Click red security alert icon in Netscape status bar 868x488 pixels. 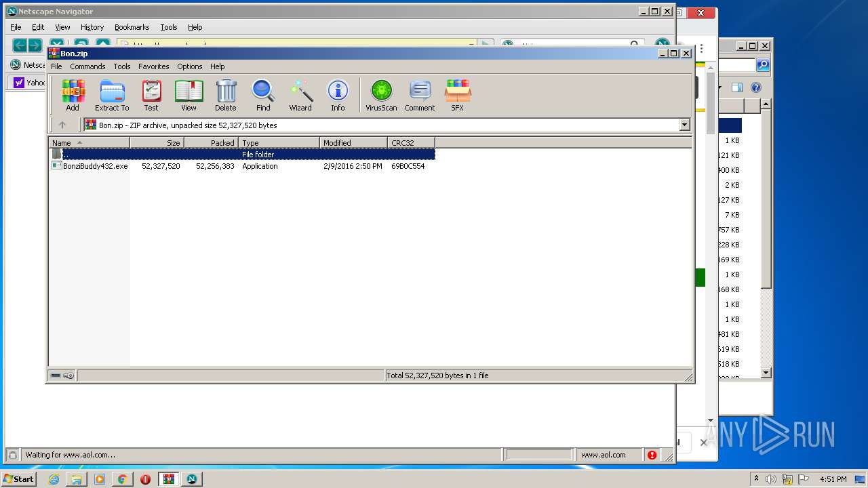click(x=652, y=455)
